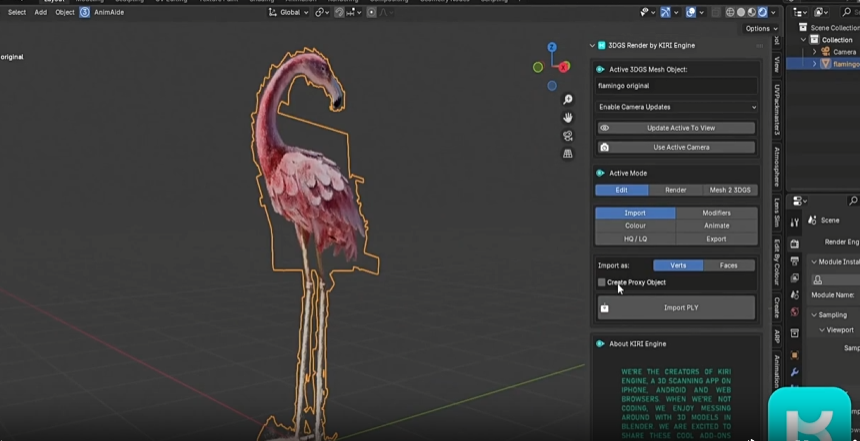Click the zoom magnifier viewport icon
The height and width of the screenshot is (441, 860).
(568, 100)
